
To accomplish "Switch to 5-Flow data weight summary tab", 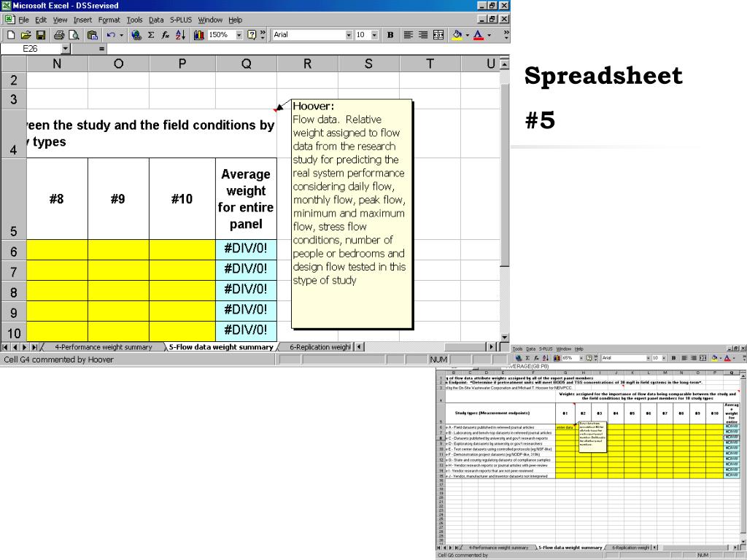I will click(x=221, y=347).
